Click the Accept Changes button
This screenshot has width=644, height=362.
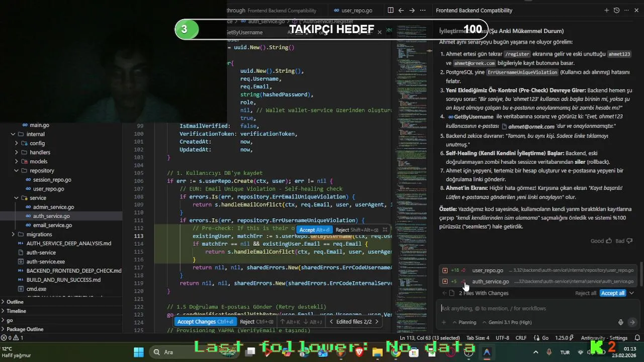coord(205,322)
